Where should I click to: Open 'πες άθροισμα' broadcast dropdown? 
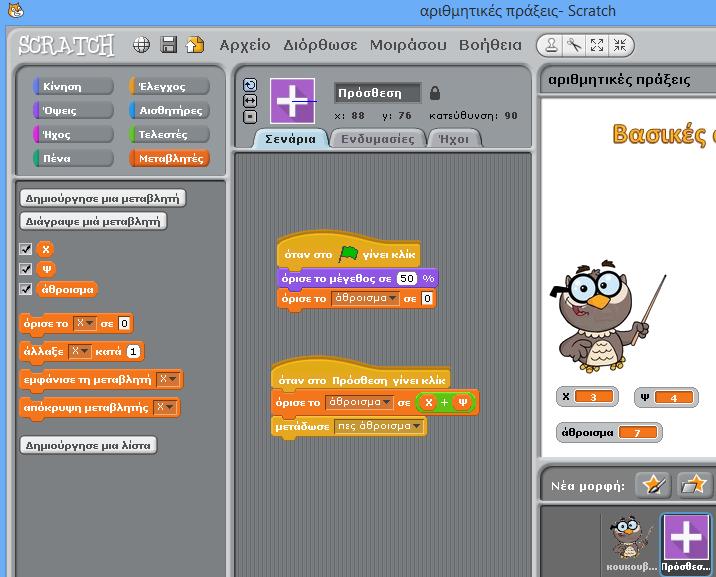coord(379,426)
